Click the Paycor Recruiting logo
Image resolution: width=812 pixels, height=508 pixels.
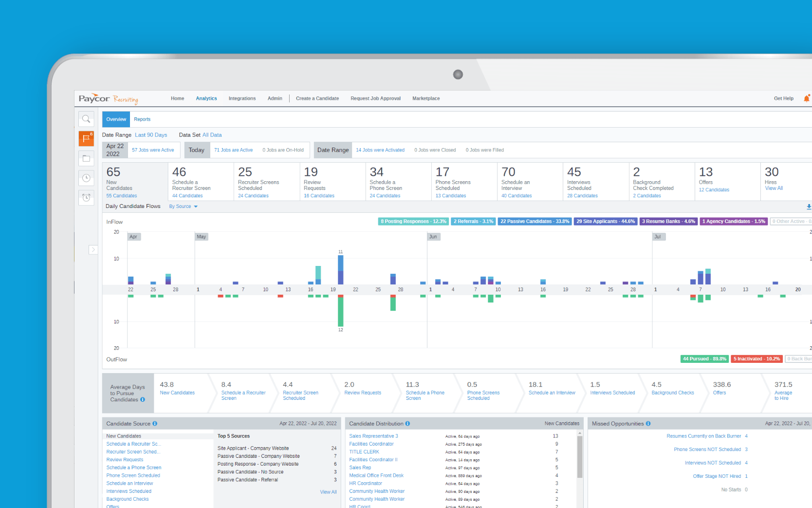(109, 99)
